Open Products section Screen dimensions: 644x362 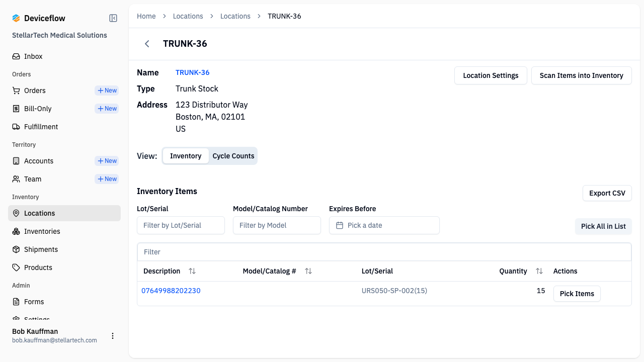64,267
